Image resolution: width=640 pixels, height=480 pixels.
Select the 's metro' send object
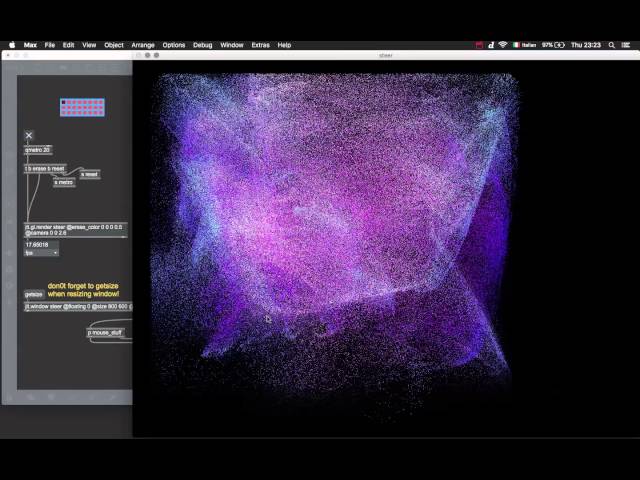click(x=64, y=182)
